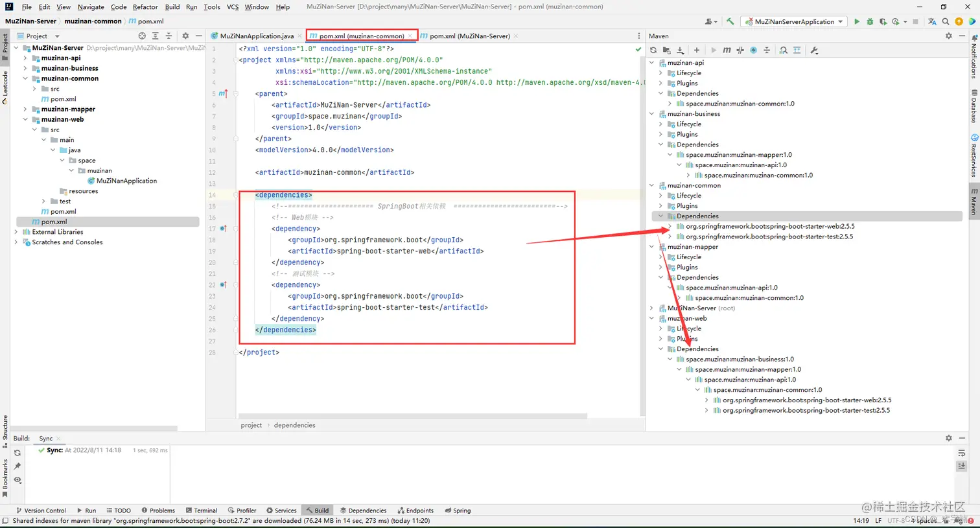The image size is (980, 528).
Task: Open Terminal tool window
Action: tap(202, 511)
